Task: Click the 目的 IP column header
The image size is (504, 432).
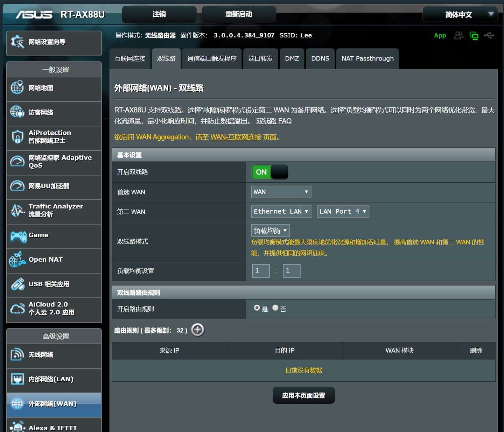Action: click(x=285, y=350)
